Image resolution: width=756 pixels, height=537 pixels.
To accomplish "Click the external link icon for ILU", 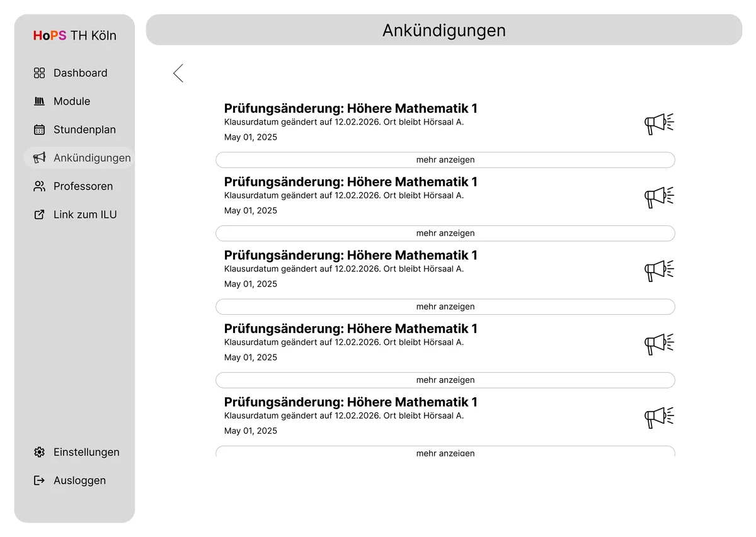I will (x=39, y=215).
